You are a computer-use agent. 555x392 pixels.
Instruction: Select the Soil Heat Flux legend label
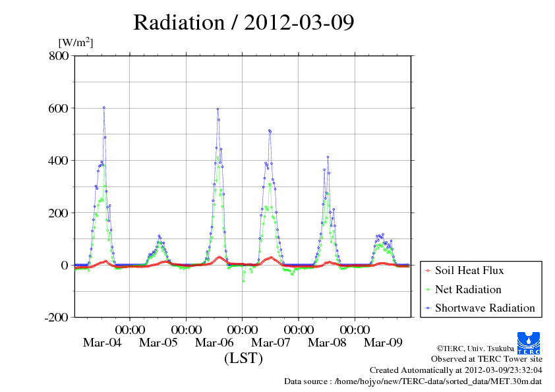point(469,270)
